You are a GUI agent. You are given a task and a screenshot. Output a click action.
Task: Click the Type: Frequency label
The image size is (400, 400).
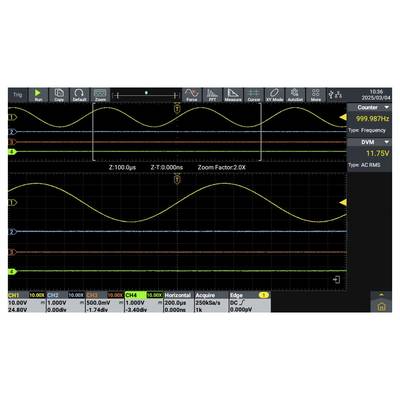pos(367,130)
